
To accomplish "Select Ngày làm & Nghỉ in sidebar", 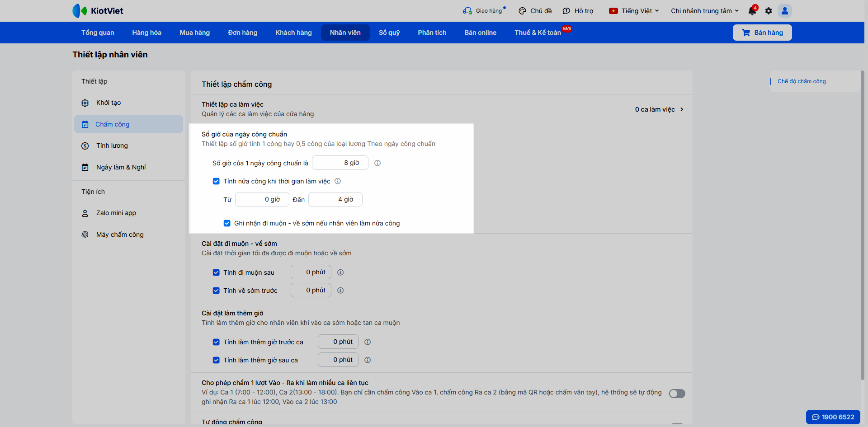I will pyautogui.click(x=128, y=167).
